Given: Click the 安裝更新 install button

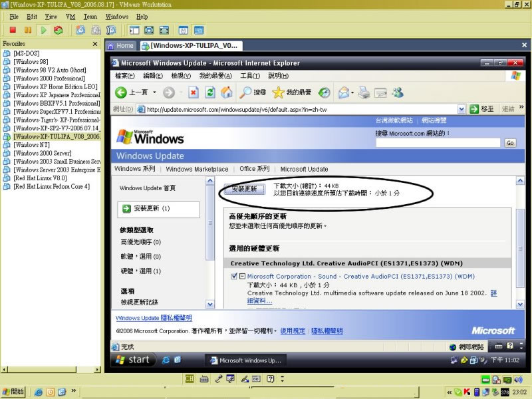Looking at the screenshot, I should [x=245, y=189].
